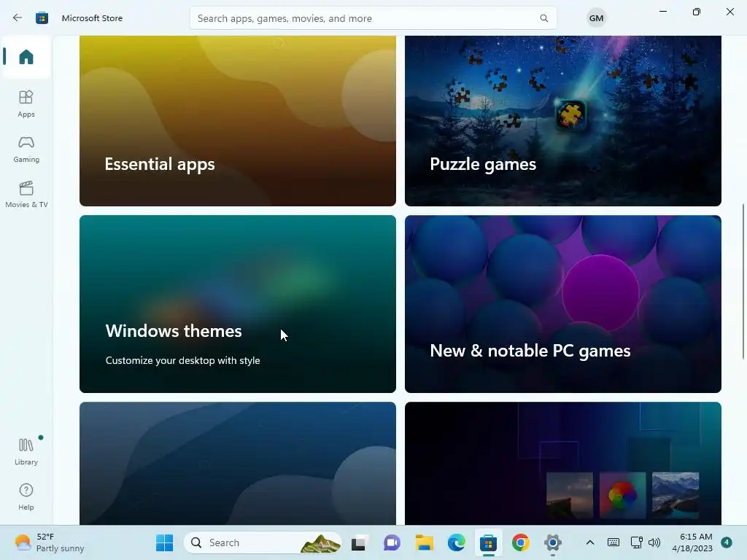This screenshot has height=560, width=747.
Task: Open Settings gear in the taskbar
Action: coord(553,542)
